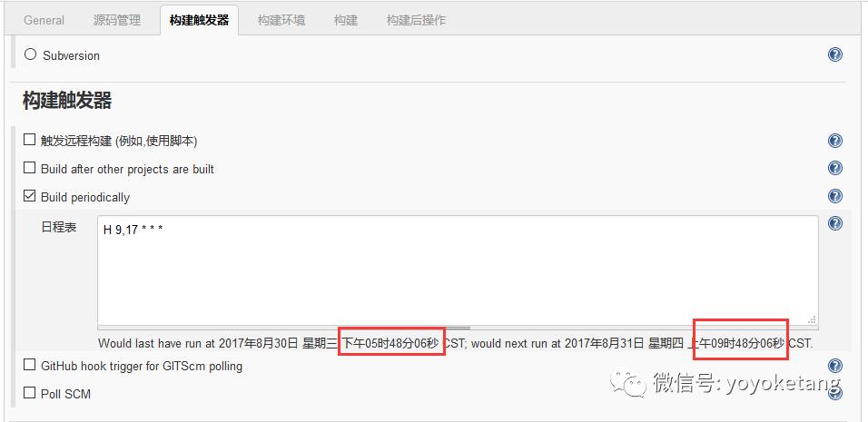This screenshot has width=868, height=422.
Task: Open help icon for Subversion option
Action: point(834,54)
